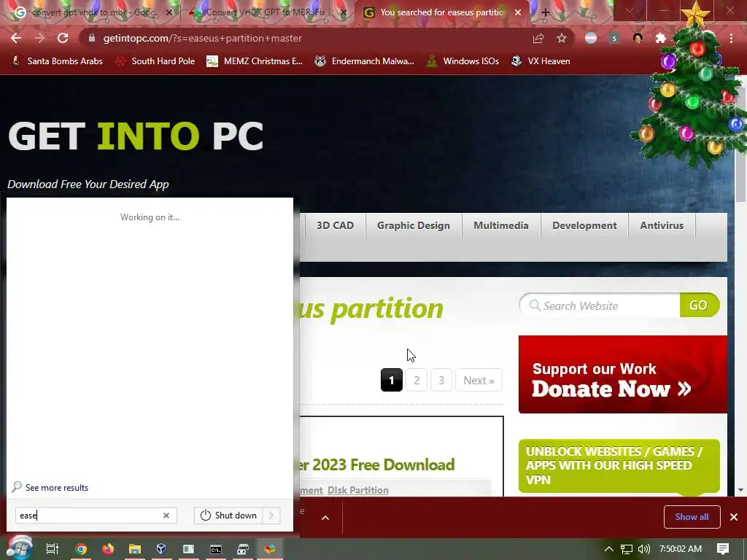
Task: Open the '2023 Free Download' post title
Action: point(377,464)
